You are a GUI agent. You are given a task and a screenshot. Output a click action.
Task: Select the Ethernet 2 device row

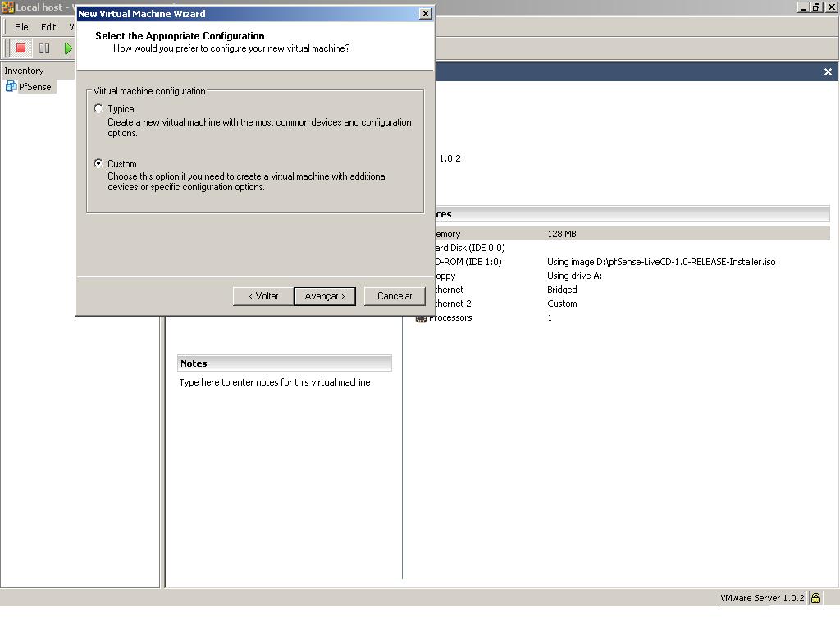tap(632, 304)
